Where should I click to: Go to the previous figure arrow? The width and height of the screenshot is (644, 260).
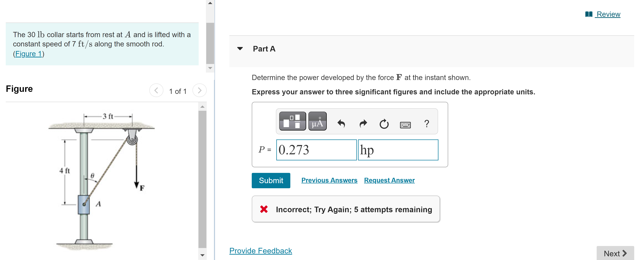click(x=156, y=90)
